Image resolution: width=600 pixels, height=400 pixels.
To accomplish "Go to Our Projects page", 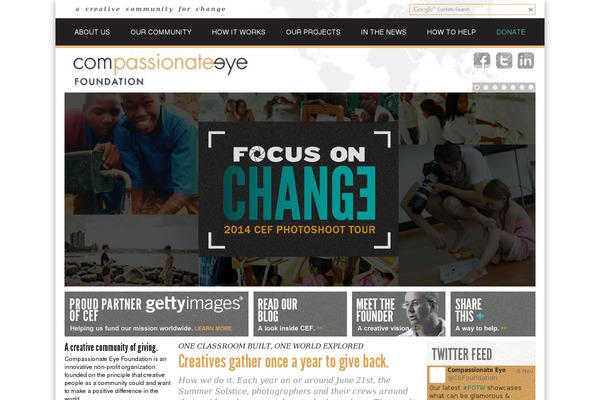I will (x=313, y=32).
